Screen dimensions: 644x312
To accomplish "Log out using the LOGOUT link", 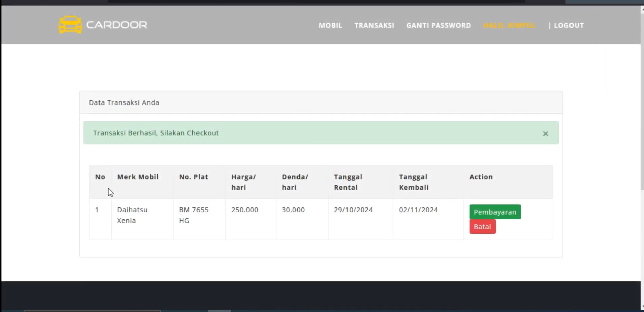I will pyautogui.click(x=569, y=25).
